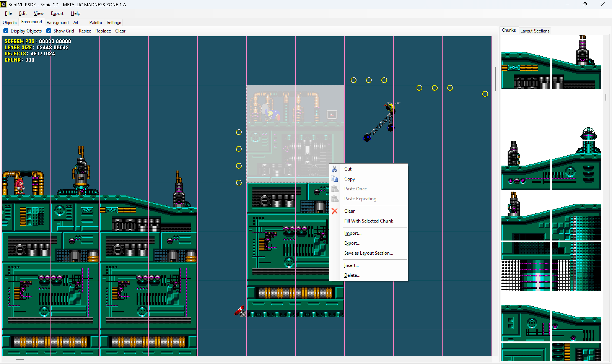Switch to the Layout Sections tab
Screen dimensions: 612x364
pos(535,31)
